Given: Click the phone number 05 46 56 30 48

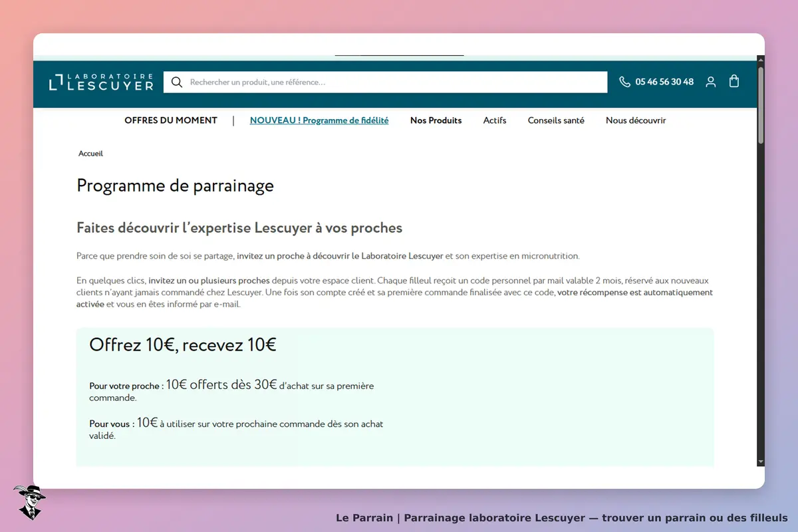Looking at the screenshot, I should (x=664, y=82).
